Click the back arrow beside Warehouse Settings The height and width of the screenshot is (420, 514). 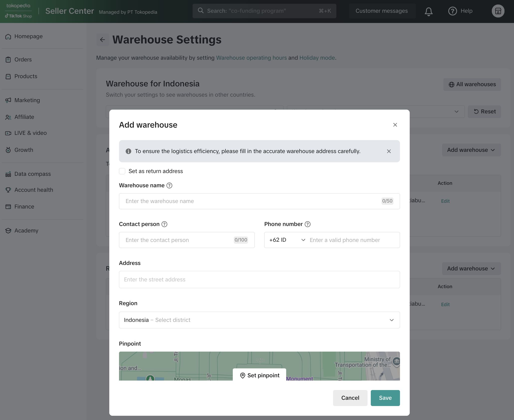[102, 40]
